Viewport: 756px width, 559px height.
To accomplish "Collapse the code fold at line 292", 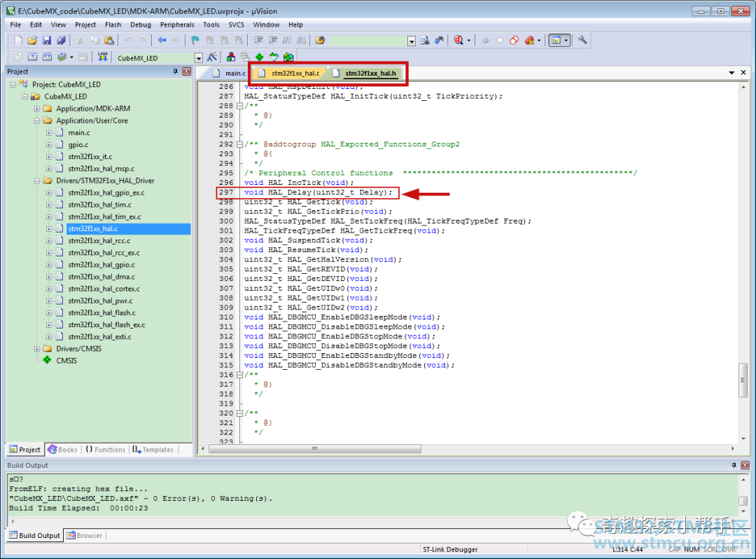I will click(x=239, y=144).
